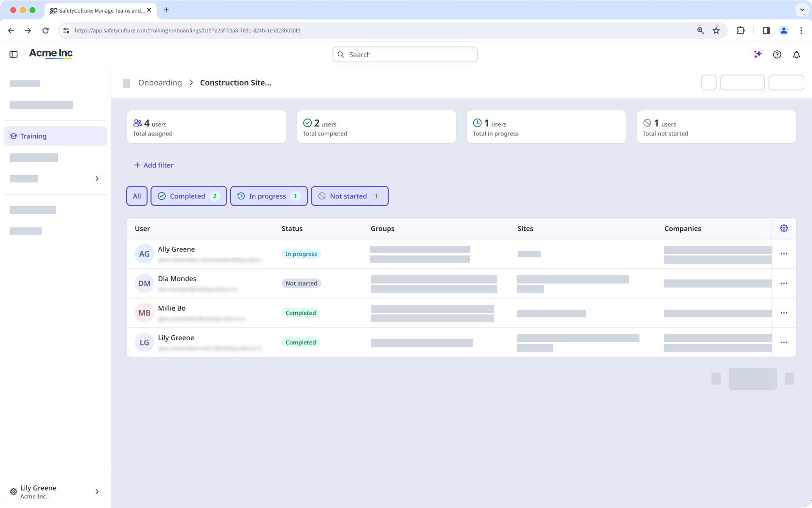Expand Lily Greene account menu chevron

point(97,492)
